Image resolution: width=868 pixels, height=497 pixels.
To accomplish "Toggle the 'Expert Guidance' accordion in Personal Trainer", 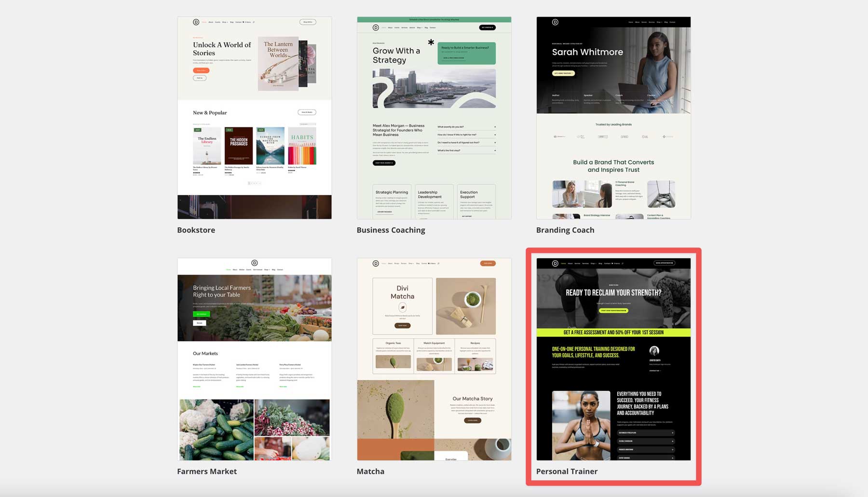I will (x=646, y=457).
